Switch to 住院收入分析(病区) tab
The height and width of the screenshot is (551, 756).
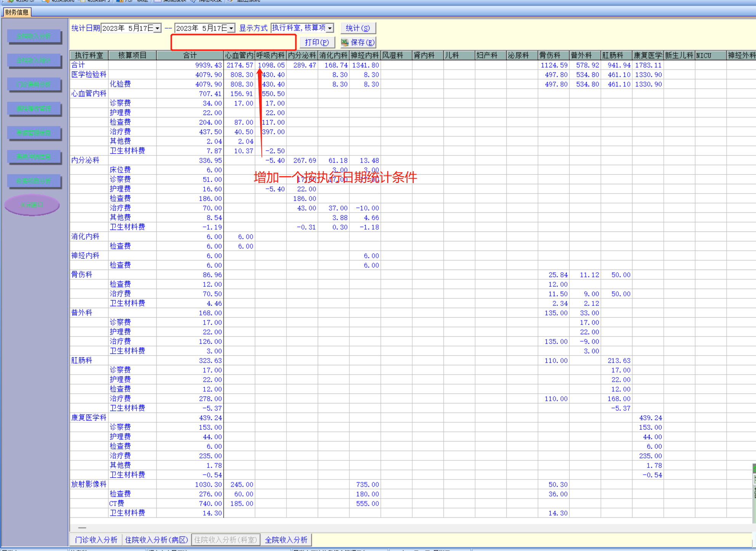coord(156,540)
